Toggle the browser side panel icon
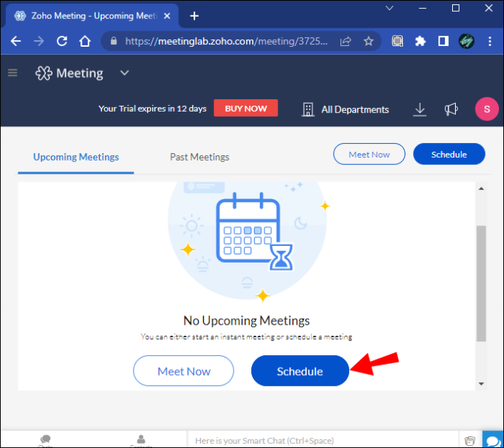The image size is (504, 448). [443, 41]
